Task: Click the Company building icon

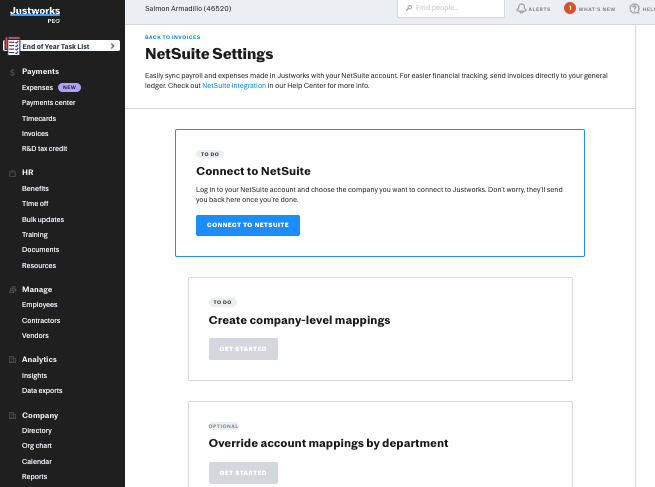Action: click(x=13, y=416)
